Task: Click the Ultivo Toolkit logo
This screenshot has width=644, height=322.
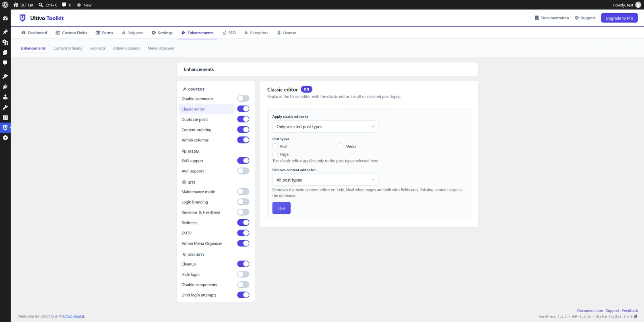Action: (41, 18)
